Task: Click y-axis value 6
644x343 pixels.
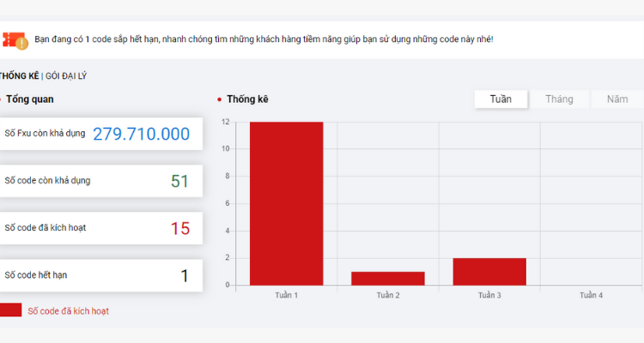Action: tap(228, 203)
